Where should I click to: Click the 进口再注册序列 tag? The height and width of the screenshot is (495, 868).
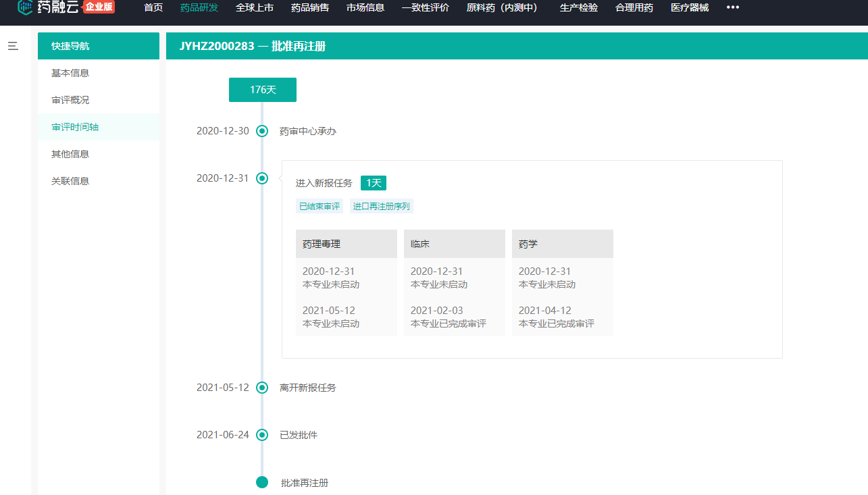click(x=382, y=206)
